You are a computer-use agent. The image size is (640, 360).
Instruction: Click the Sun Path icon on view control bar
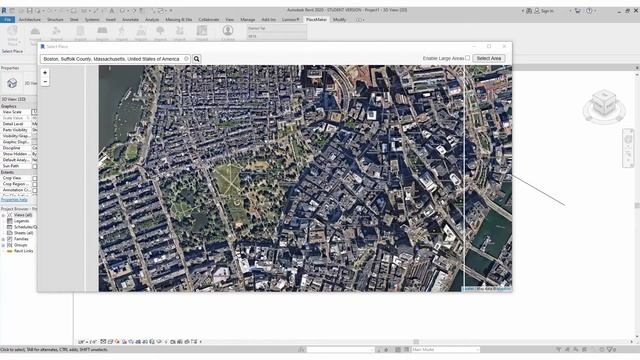tap(117, 342)
